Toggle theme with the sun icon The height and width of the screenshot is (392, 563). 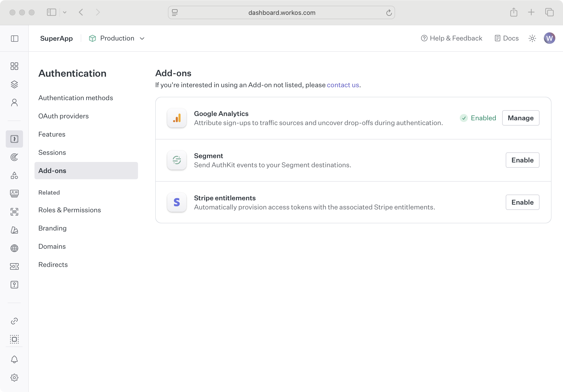tap(532, 38)
